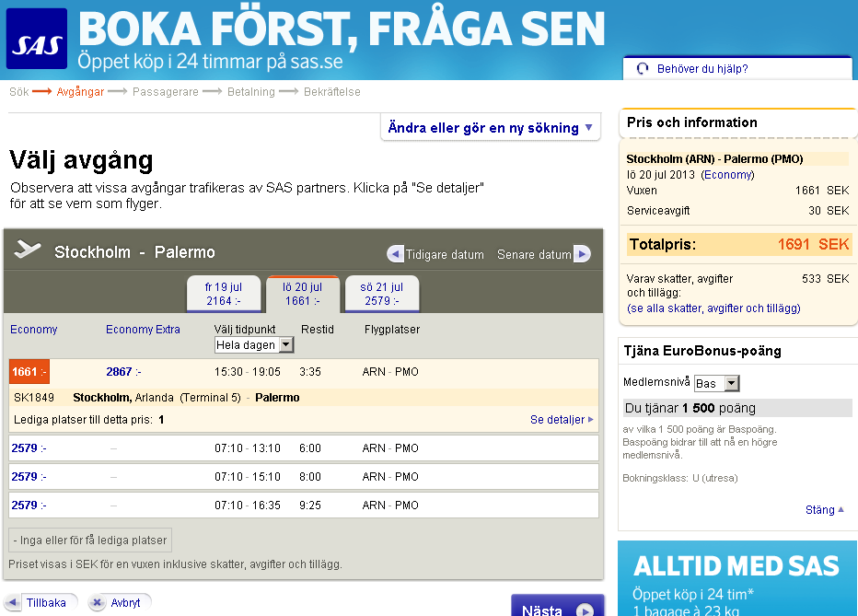Viewport: 858px width, 616px height.
Task: Click the Du tjänar 1 500 poäng text
Action: click(690, 408)
